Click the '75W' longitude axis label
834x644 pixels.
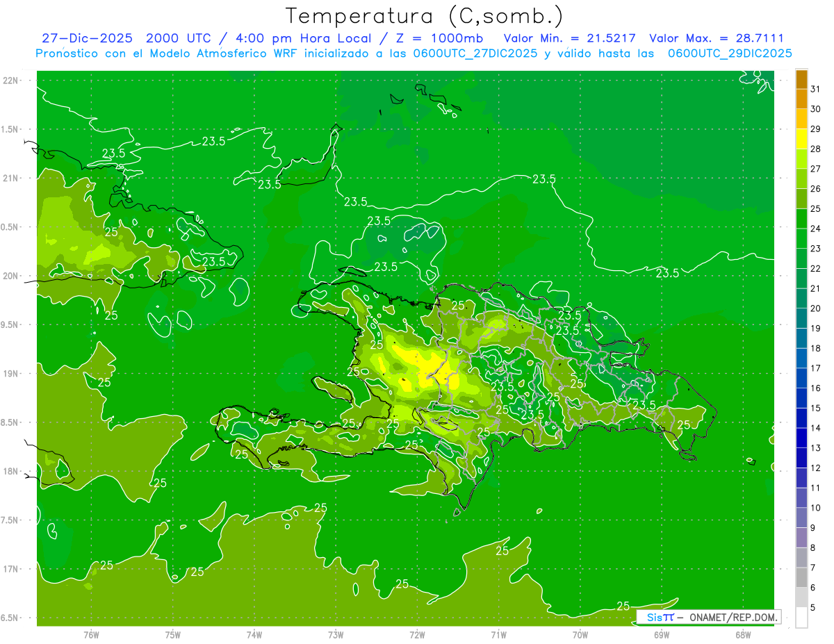[173, 634]
